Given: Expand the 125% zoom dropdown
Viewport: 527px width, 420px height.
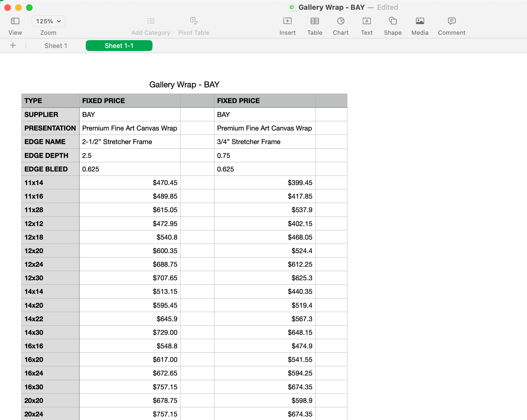Looking at the screenshot, I should pos(48,21).
